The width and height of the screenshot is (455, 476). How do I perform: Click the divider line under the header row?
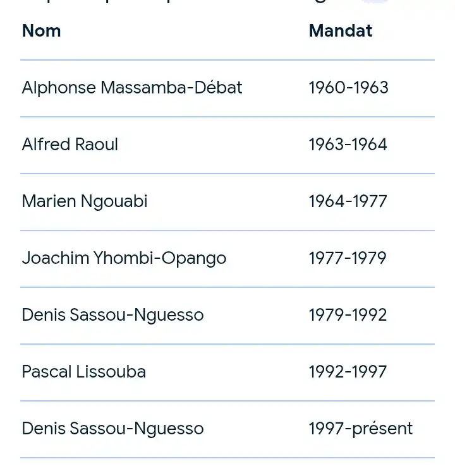pos(227,60)
